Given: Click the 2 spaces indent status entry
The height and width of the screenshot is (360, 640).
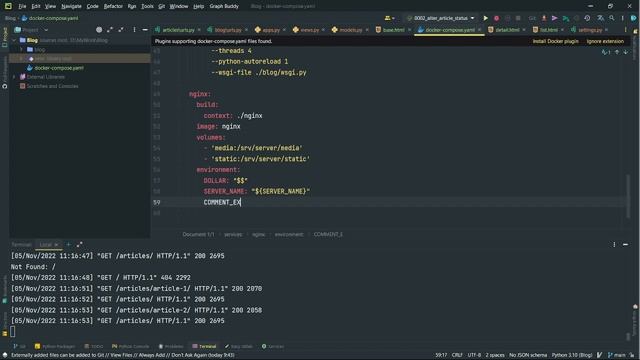Looking at the screenshot, I should click(495, 355).
